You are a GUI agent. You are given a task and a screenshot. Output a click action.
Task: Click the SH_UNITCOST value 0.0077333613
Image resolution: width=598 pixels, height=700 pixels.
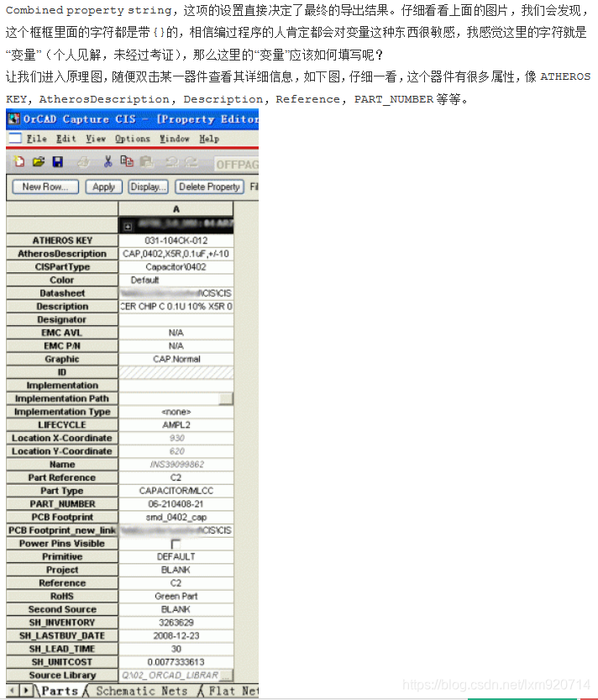click(176, 662)
